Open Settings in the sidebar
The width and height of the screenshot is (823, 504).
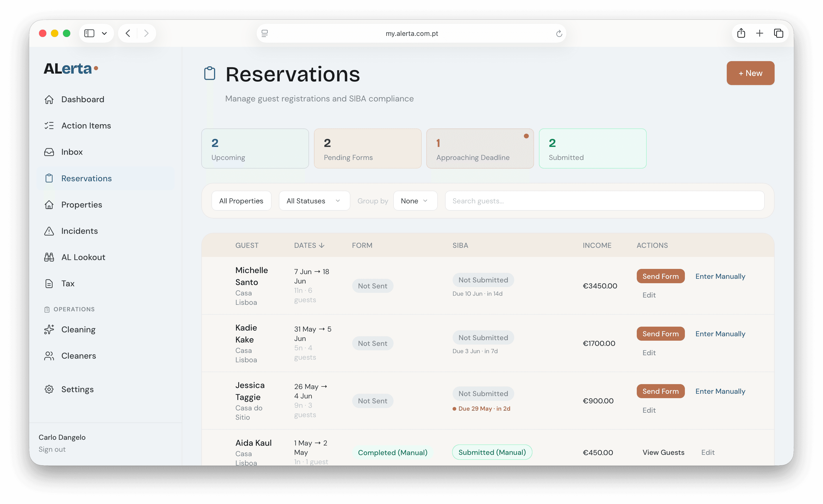click(106, 389)
